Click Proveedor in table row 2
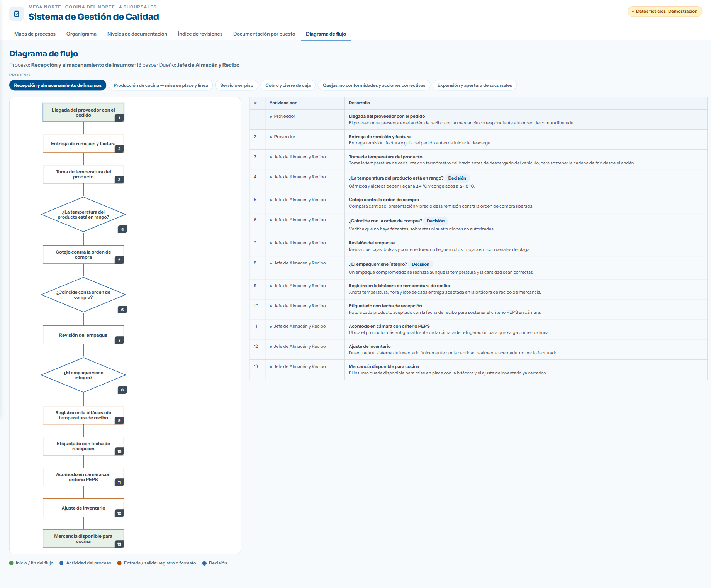Image resolution: width=711 pixels, height=588 pixels. (x=285, y=137)
